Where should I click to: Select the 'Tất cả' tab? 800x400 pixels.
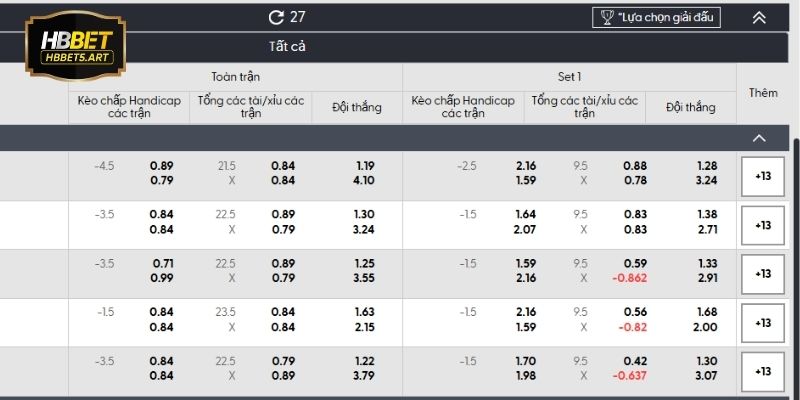coord(287,47)
